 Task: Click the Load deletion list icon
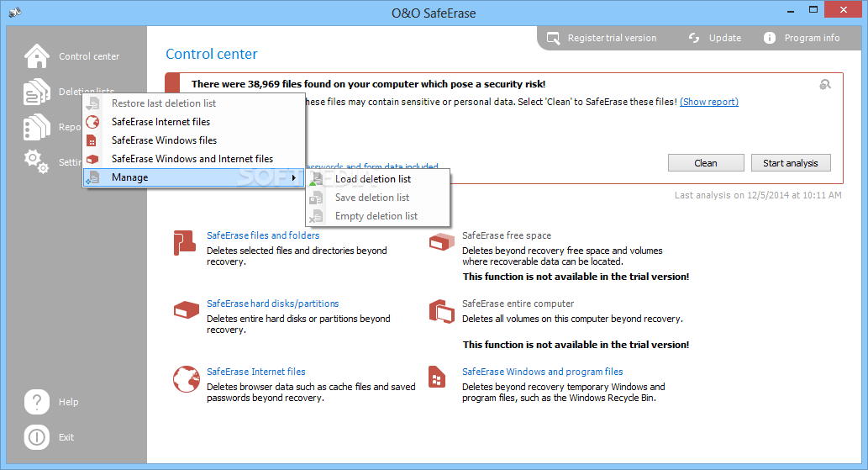tap(316, 179)
